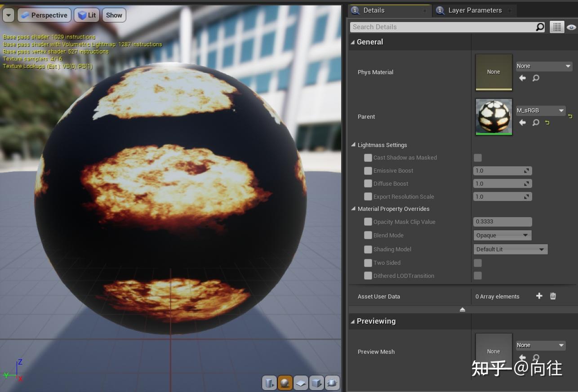Browse to Phys Material asset magnifier

click(x=536, y=78)
